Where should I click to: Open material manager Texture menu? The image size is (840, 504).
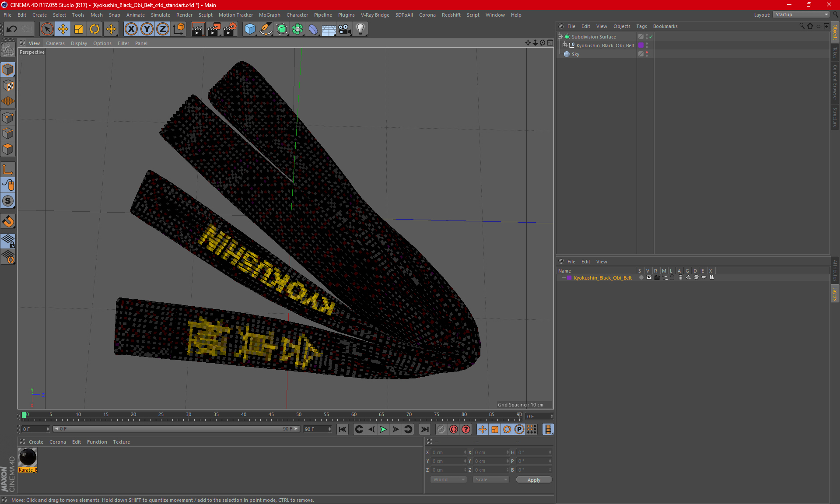click(x=121, y=442)
